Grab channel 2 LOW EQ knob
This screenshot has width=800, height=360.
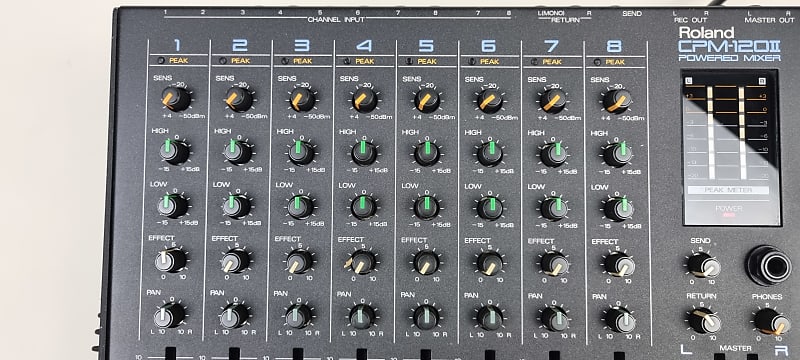click(237, 206)
